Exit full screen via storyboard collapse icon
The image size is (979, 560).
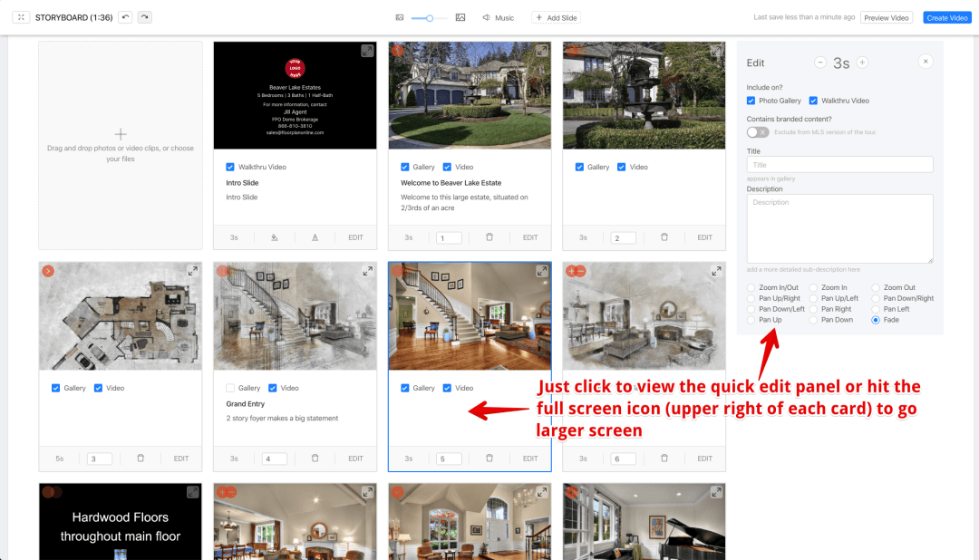[21, 17]
